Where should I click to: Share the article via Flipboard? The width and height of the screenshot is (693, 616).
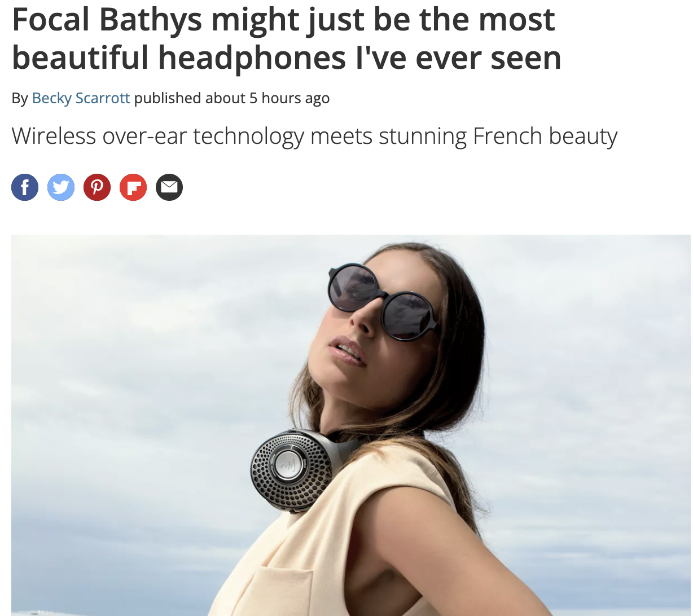click(x=133, y=187)
